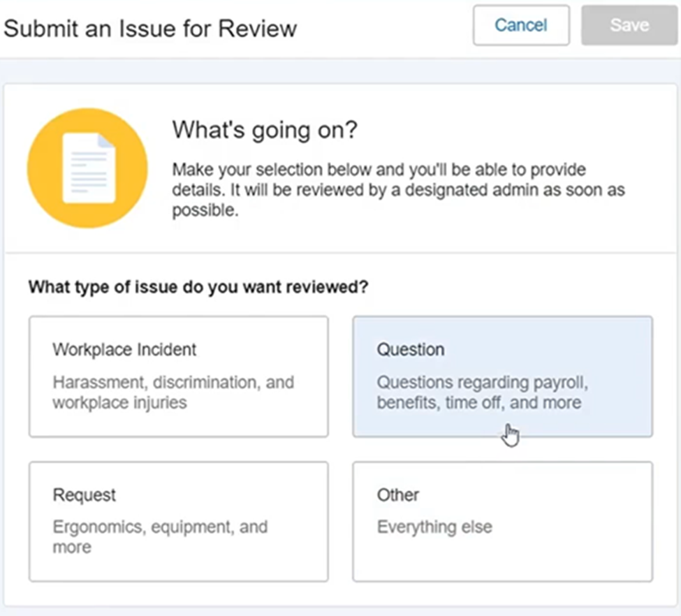Click the "Question" title text in its card

411,350
